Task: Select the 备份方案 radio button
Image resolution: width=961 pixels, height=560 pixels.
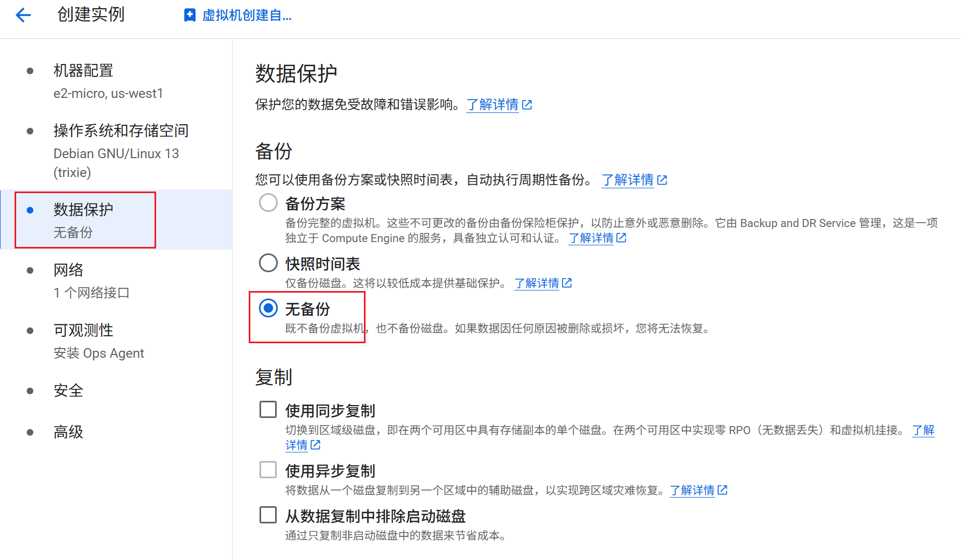Action: click(268, 203)
